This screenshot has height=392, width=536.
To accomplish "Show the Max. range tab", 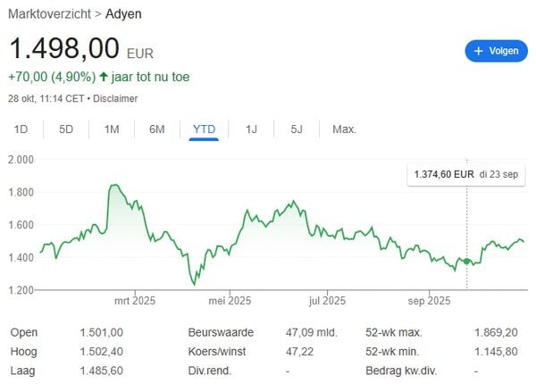I will point(344,129).
